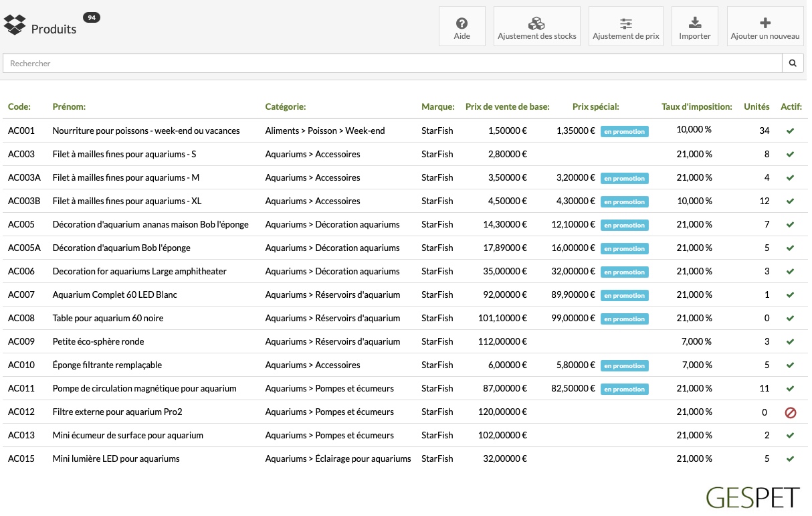Viewport: 812px width, 516px height.
Task: Toggle the active checkmark for AC015
Action: (790, 459)
